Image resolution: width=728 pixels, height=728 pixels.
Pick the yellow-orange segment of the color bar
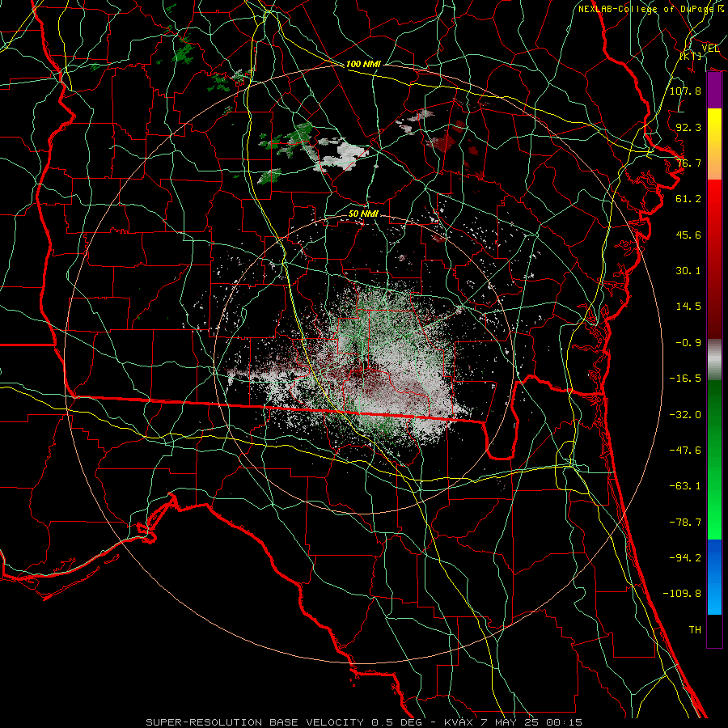[714, 144]
